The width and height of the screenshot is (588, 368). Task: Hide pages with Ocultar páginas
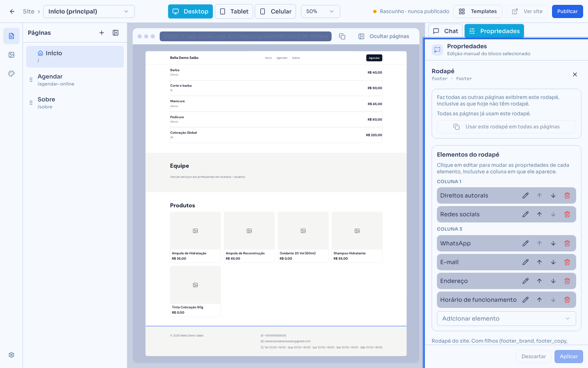(384, 36)
